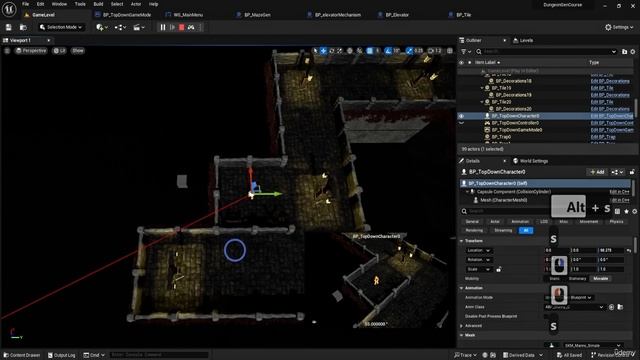Stop the play session with red square

[182, 27]
